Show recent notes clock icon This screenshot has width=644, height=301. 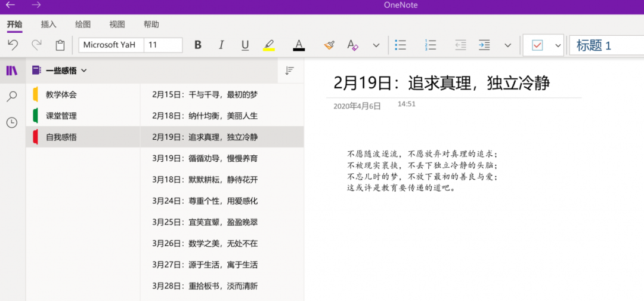12,122
